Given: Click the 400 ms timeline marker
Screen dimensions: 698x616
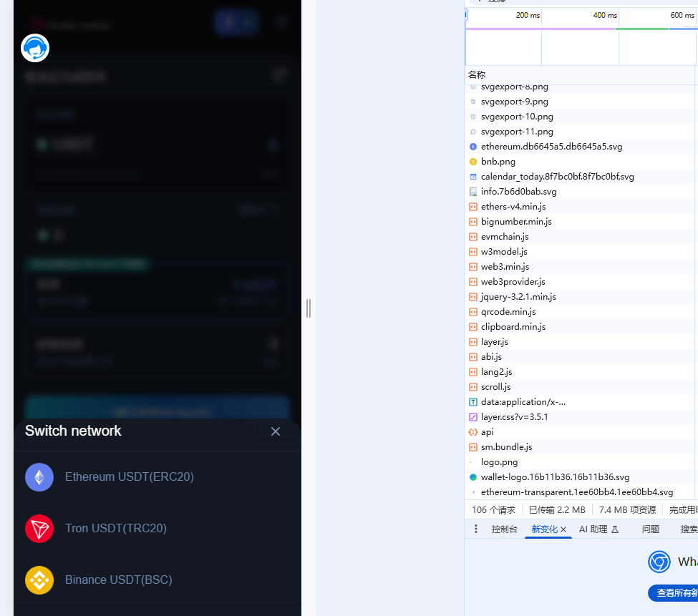Looking at the screenshot, I should coord(604,16).
